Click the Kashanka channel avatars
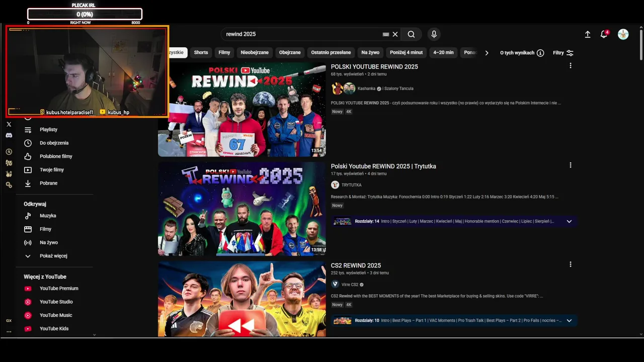The width and height of the screenshot is (644, 362). (343, 88)
